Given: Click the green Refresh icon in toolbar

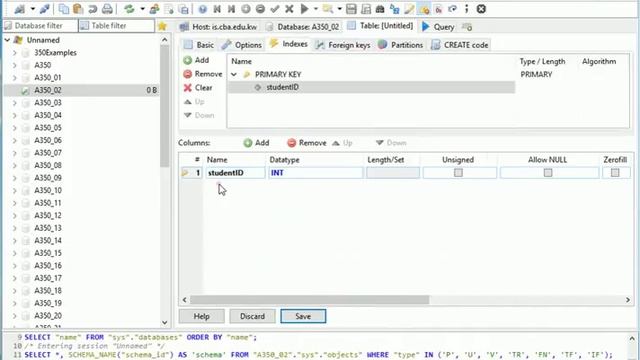Looking at the screenshot, I should (129, 9).
